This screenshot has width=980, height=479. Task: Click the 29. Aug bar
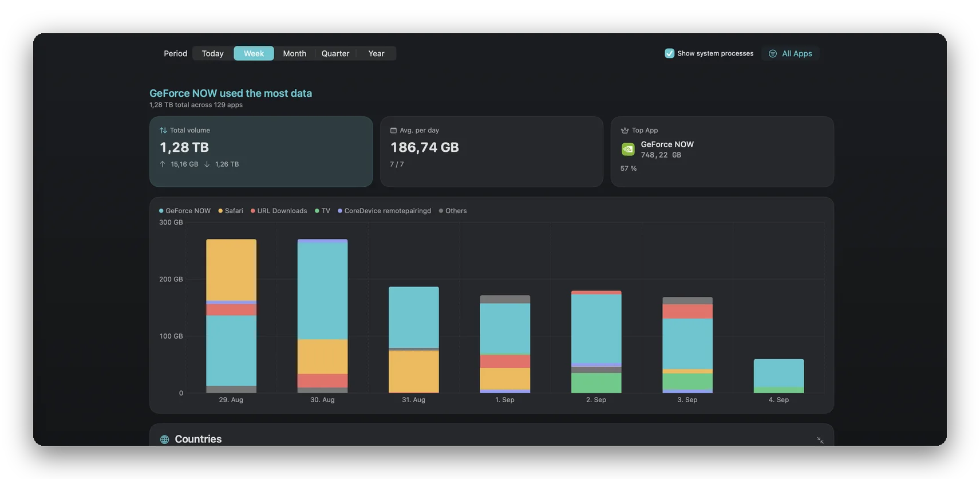pyautogui.click(x=231, y=316)
